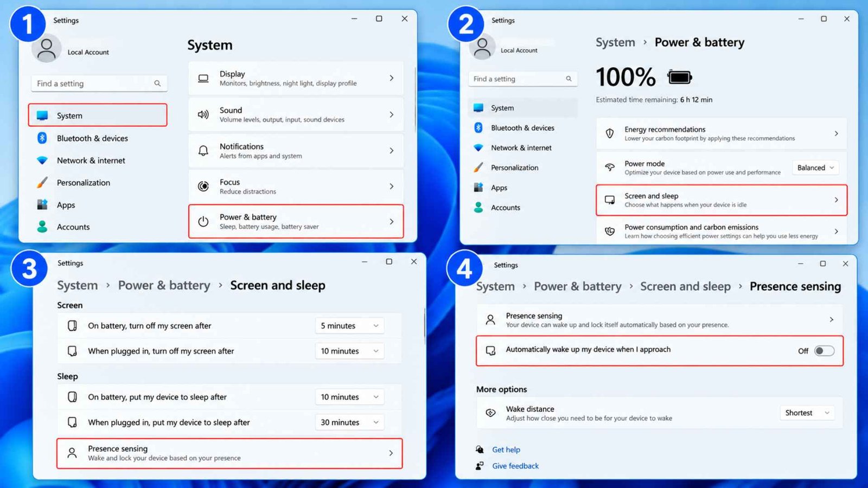Screen dimensions: 868x488
Task: Open On battery turn off screen 5 minutes dropdown
Action: click(x=349, y=326)
